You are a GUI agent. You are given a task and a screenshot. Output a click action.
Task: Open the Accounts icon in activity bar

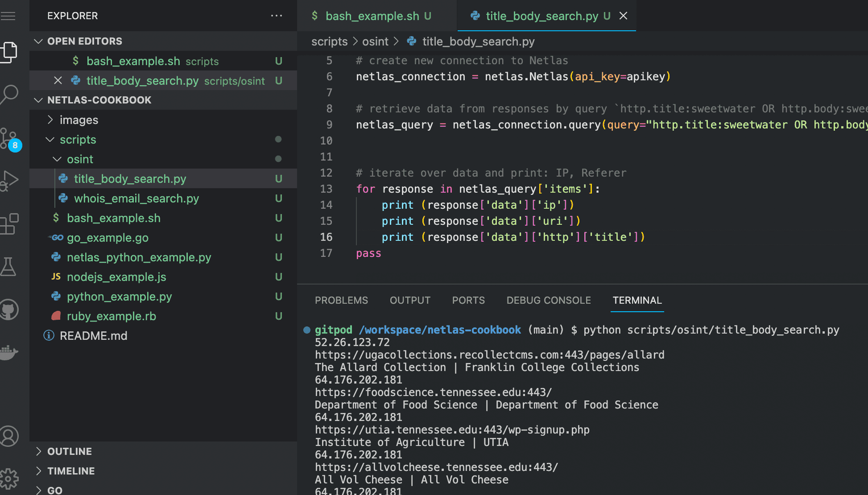(x=10, y=436)
